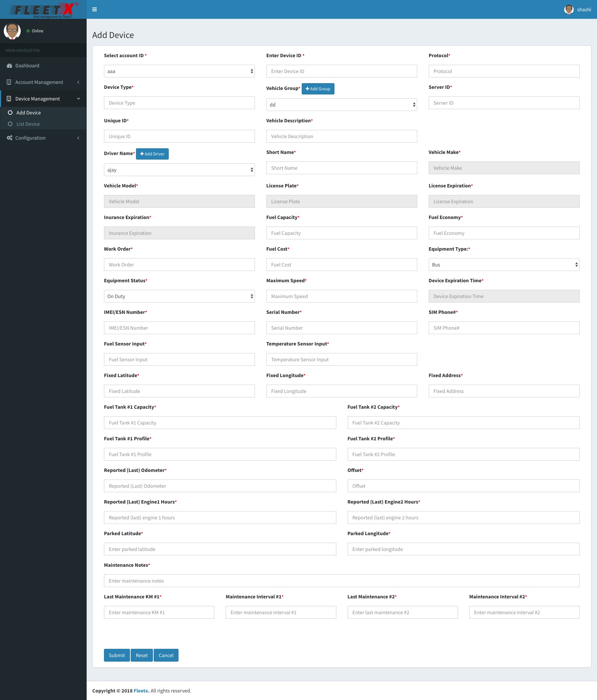Submit the Add Device form
Image resolution: width=597 pixels, height=700 pixels.
point(117,655)
